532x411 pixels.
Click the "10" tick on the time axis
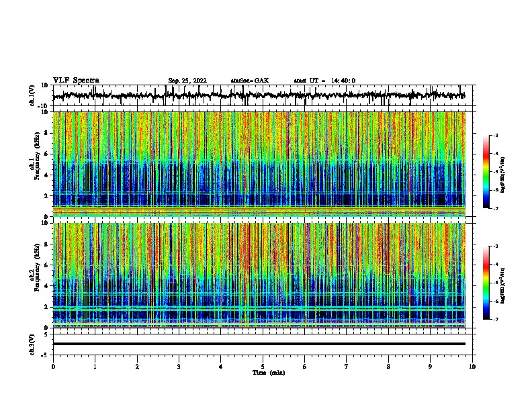(x=472, y=367)
